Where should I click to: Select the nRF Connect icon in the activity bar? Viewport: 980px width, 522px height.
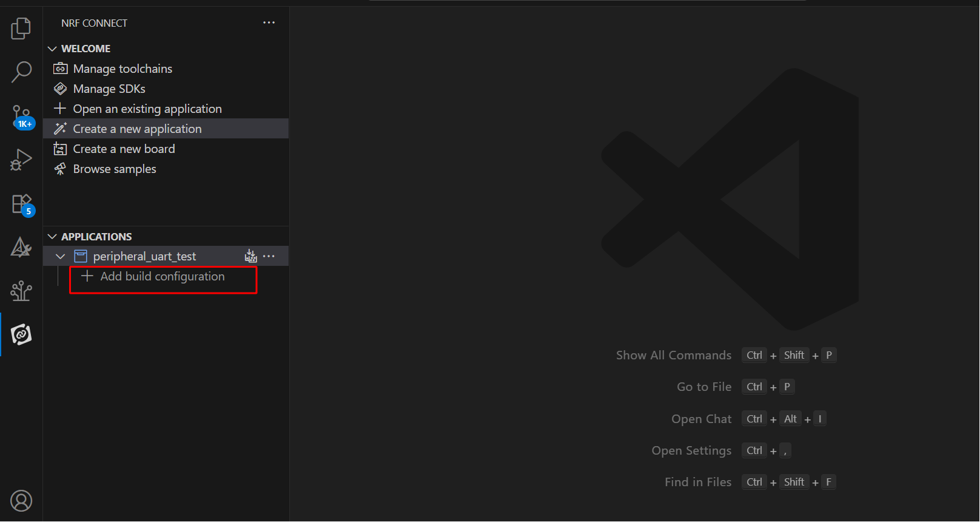[x=21, y=334]
